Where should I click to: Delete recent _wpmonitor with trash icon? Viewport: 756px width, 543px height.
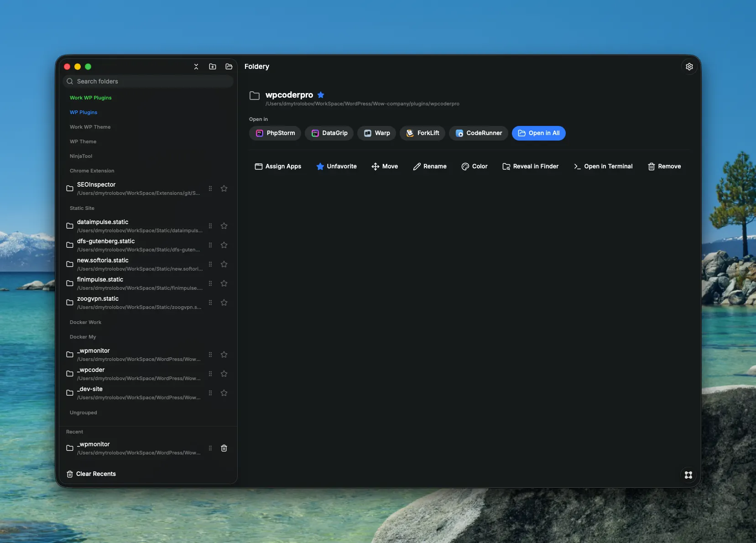pyautogui.click(x=224, y=448)
